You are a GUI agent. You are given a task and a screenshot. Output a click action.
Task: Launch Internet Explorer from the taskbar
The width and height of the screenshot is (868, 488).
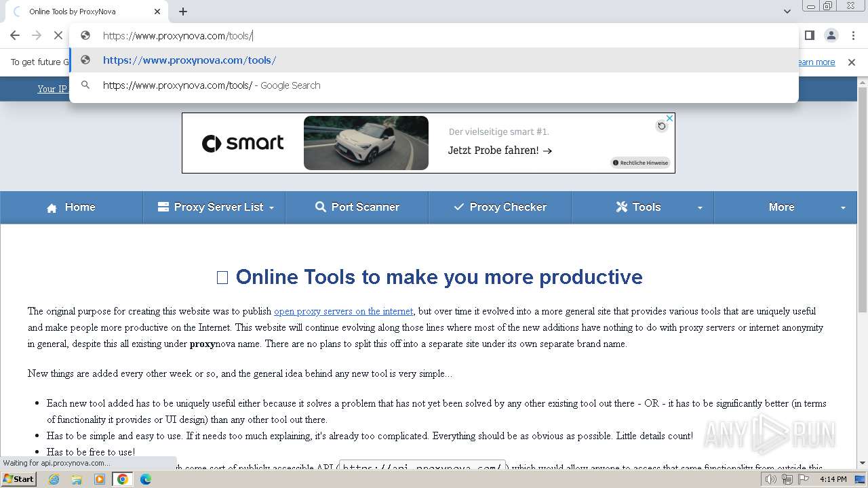54,479
